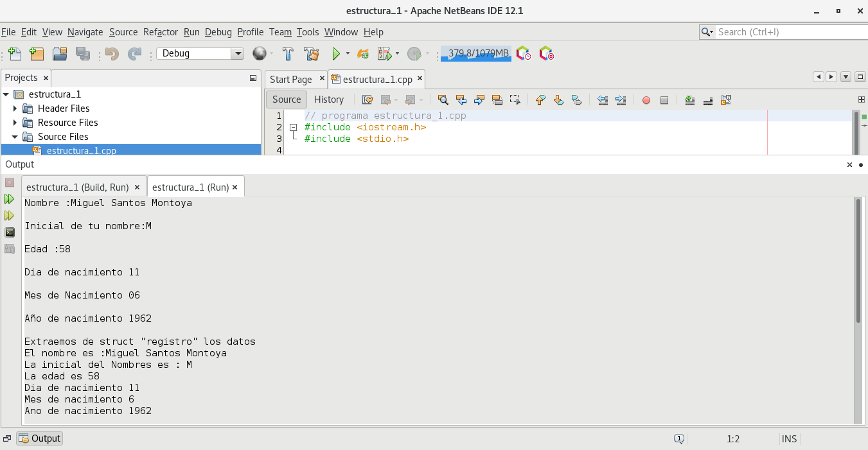Click the New File toolbar icon
This screenshot has width=868, height=450.
[14, 54]
